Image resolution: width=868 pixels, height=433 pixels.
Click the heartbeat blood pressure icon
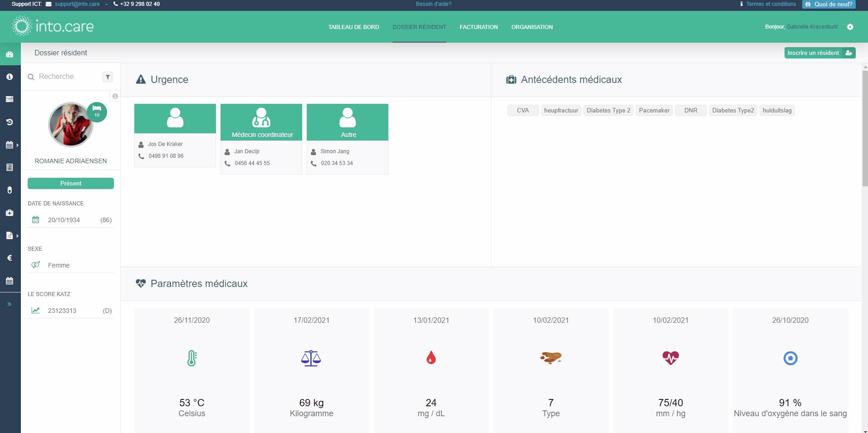pyautogui.click(x=671, y=358)
